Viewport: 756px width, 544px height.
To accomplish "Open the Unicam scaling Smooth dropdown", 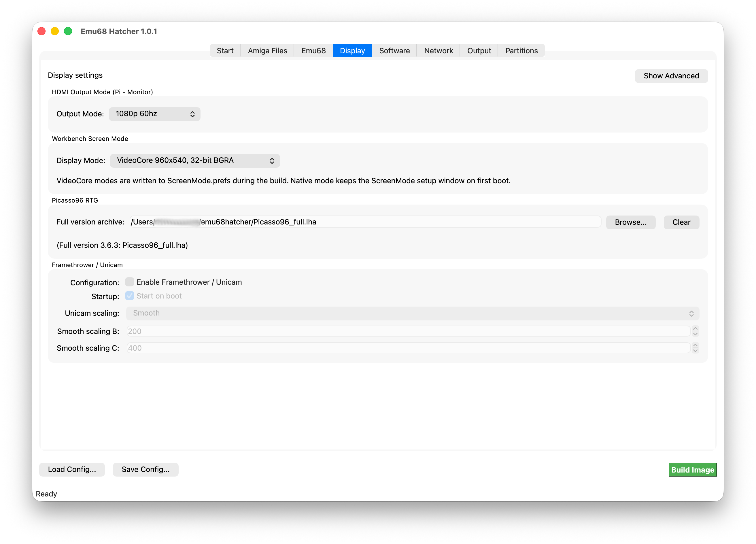I will tap(413, 313).
